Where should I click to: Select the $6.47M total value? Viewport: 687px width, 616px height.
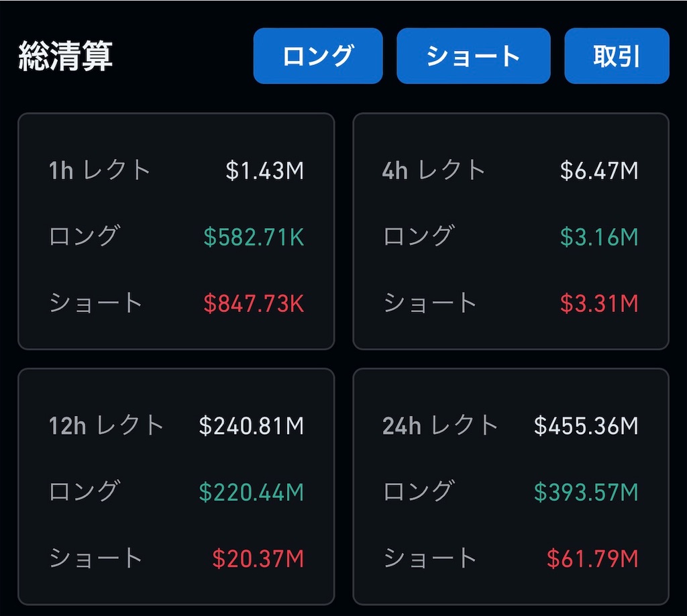click(599, 170)
